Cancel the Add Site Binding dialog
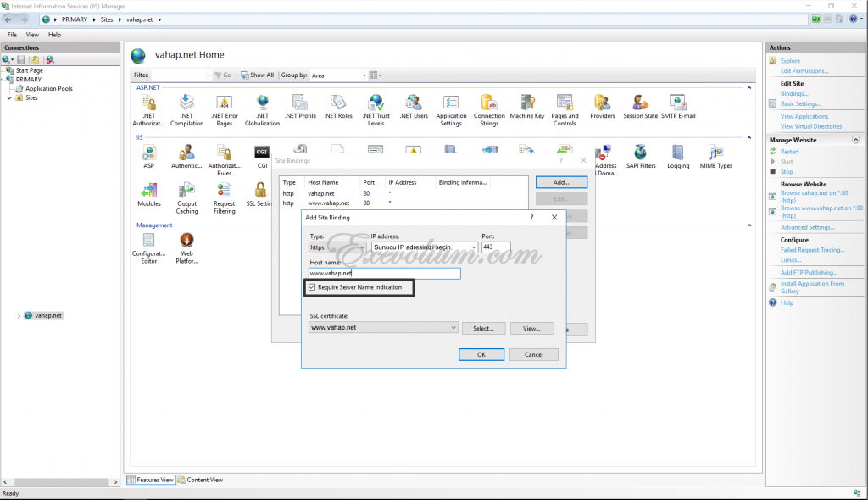Viewport: 868px width, 500px height. (534, 355)
